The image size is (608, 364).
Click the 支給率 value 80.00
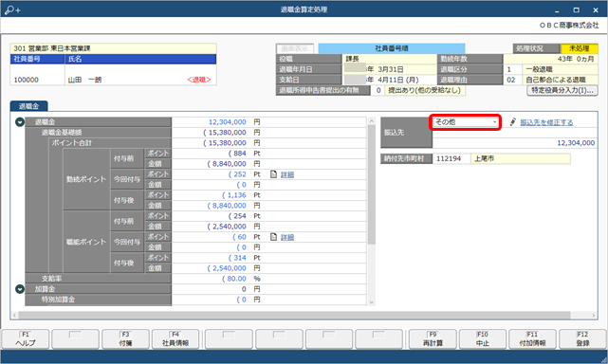(234, 279)
